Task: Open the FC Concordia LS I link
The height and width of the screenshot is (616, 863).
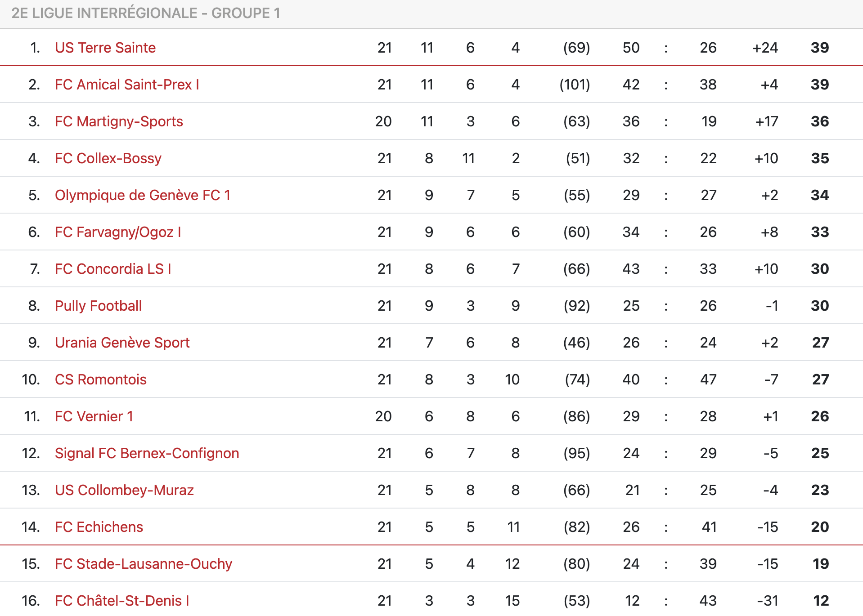Action: pos(112,269)
